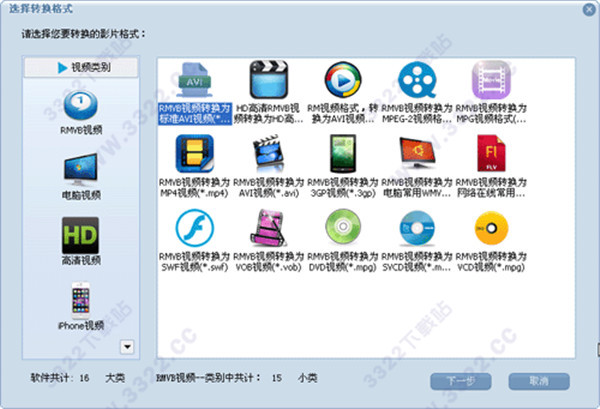
Task: Click the VOB视频(*.vob) label text
Action: 269,267
